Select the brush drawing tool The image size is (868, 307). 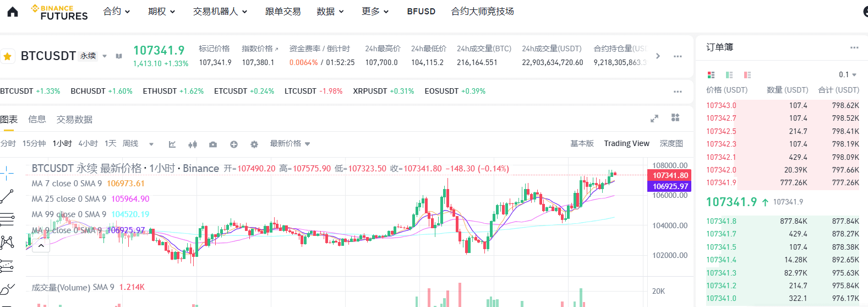pos(7,289)
